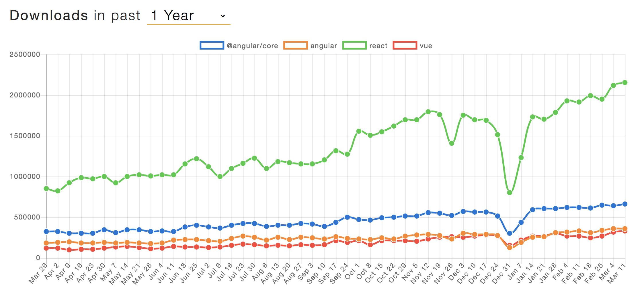644x298 pixels.
Task: Open the 1 Year time range dropdown
Action: tap(188, 15)
